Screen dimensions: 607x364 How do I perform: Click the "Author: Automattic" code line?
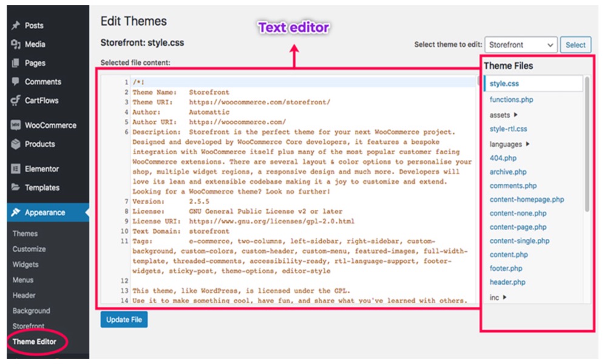pyautogui.click(x=181, y=112)
